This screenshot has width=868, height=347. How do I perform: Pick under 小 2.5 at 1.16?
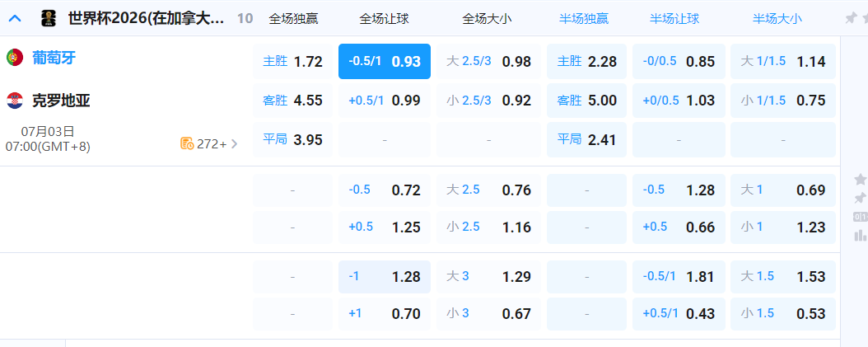(x=489, y=227)
